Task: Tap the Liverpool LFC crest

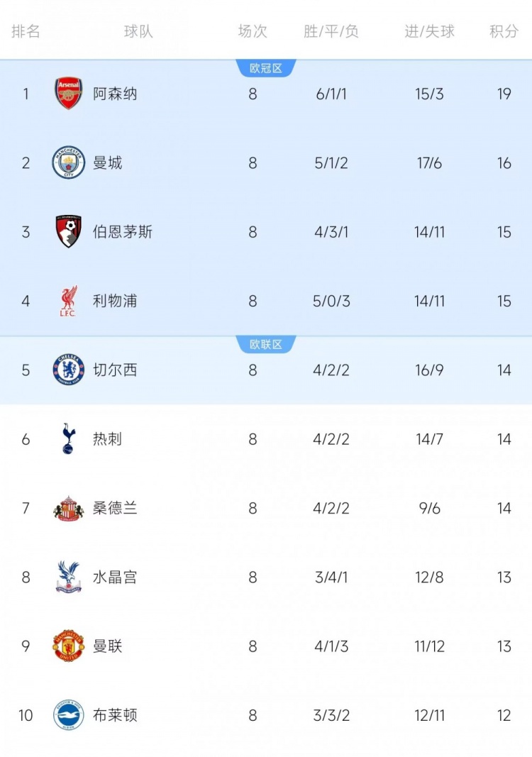Action: click(69, 301)
